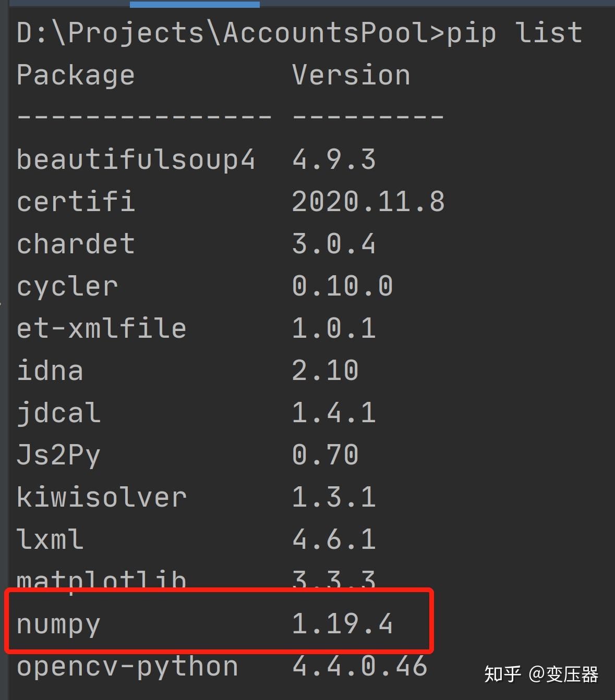Select the Js2Py package name
The width and height of the screenshot is (615, 700).
click(x=59, y=455)
